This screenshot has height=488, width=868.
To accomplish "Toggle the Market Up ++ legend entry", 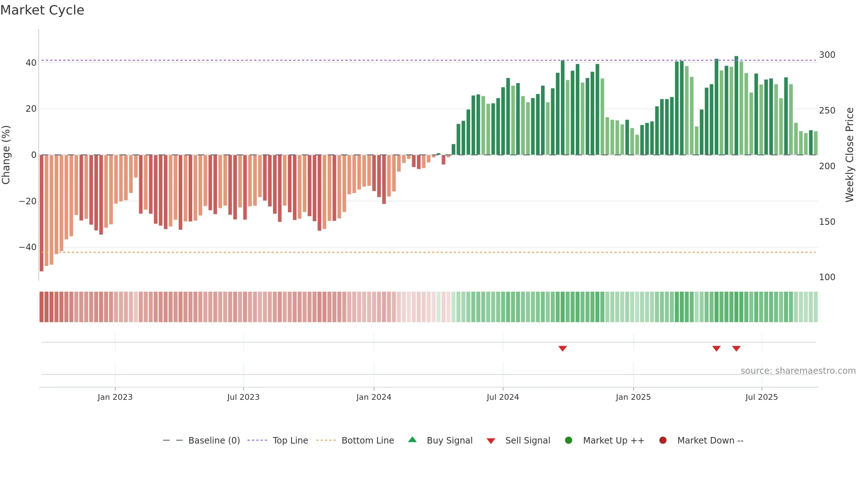I will point(605,440).
